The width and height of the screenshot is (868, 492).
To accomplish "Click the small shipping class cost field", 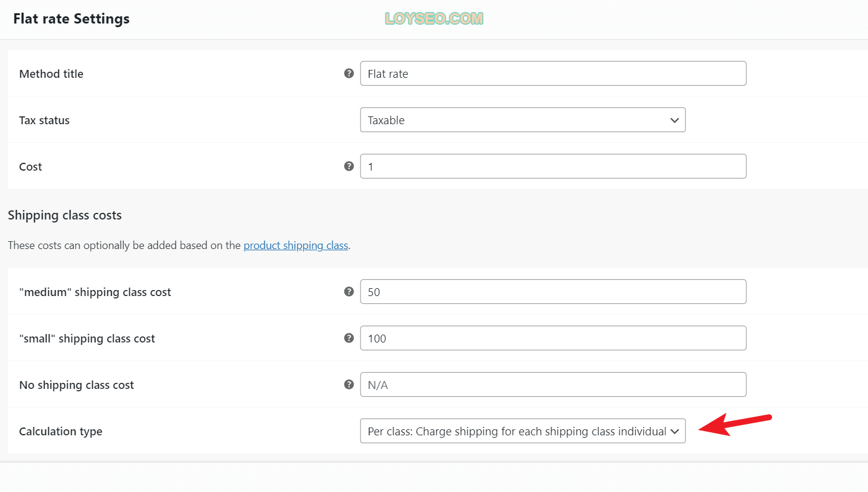I will (553, 338).
